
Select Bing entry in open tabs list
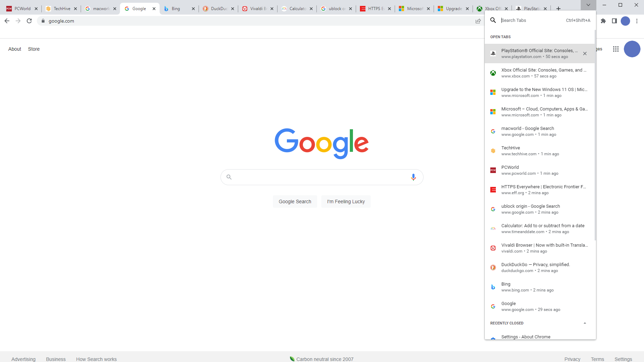click(540, 287)
